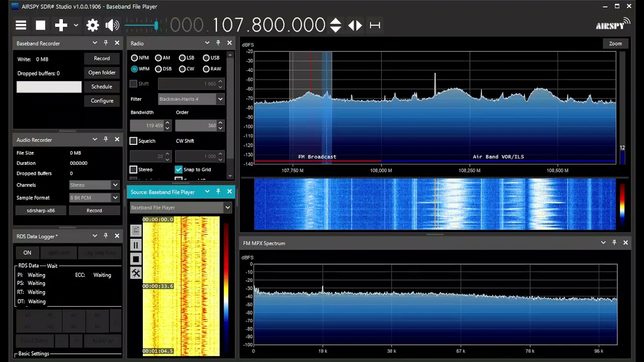The image size is (644, 362).
Task: Toggle the RDS Data Logger ON button
Action: tap(27, 252)
